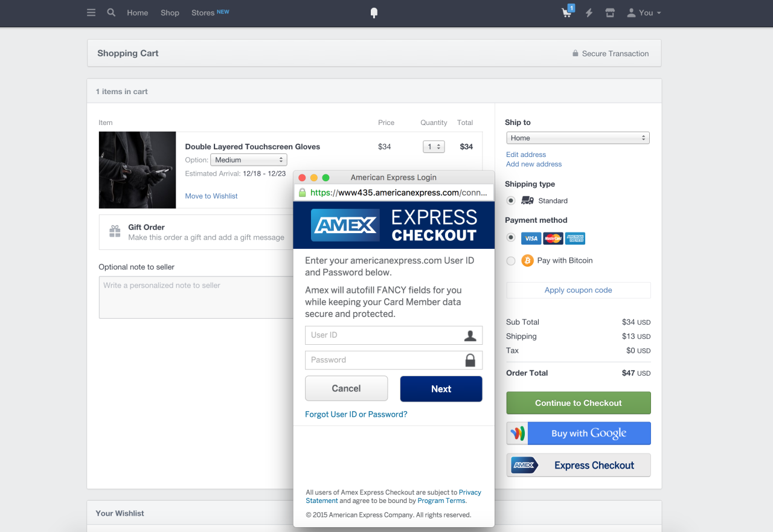Go to Home in navigation bar
This screenshot has height=532, width=773.
coord(137,13)
